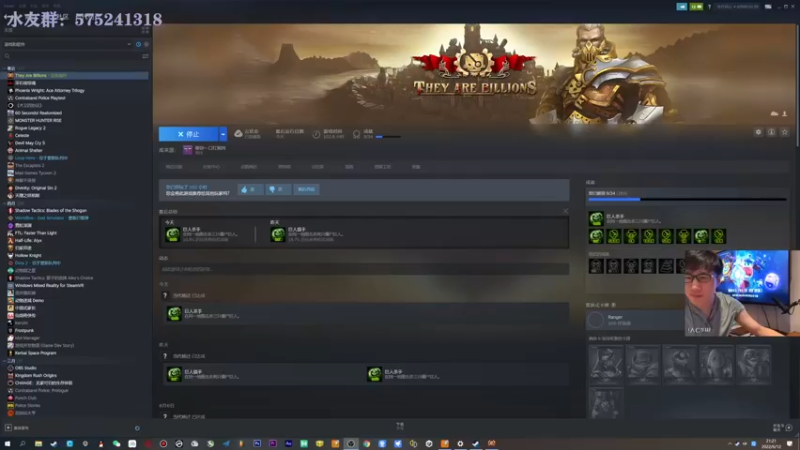This screenshot has height=450, width=800.
Task: Toggle the recent clock sort icon in sidebar
Action: (x=138, y=44)
